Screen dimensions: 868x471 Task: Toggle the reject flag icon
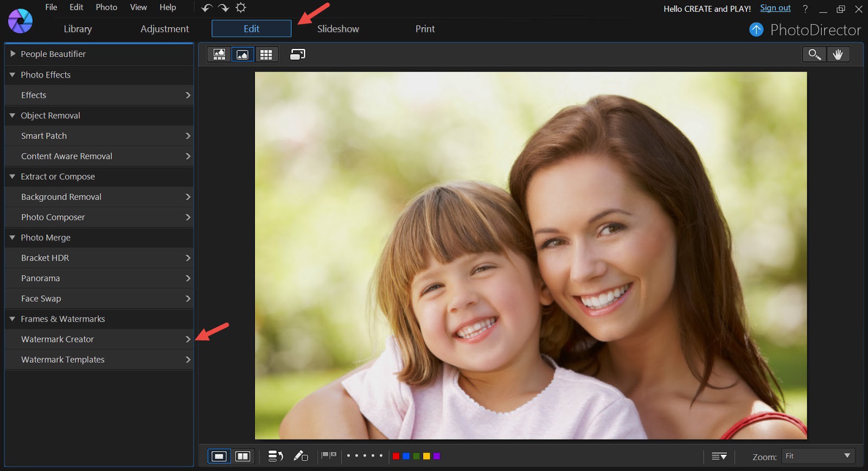pyautogui.click(x=334, y=455)
